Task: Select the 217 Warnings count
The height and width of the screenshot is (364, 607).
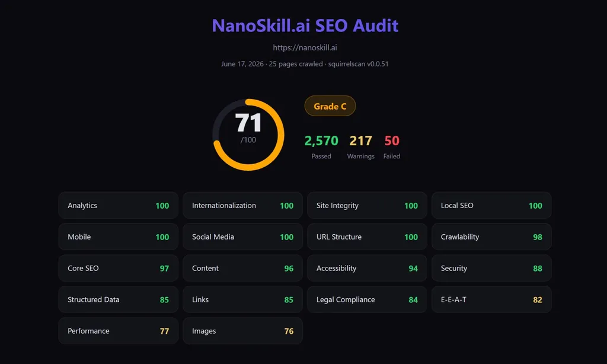Action: 361,146
